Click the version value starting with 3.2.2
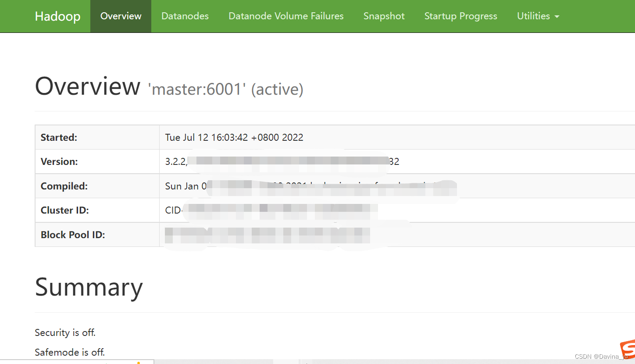The width and height of the screenshot is (635, 364). click(x=282, y=161)
